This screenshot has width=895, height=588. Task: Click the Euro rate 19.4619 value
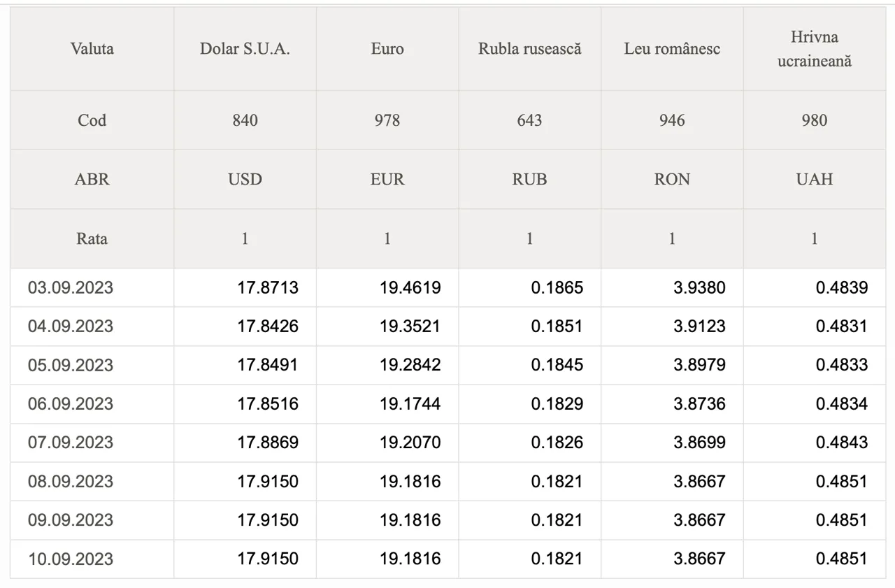(410, 287)
